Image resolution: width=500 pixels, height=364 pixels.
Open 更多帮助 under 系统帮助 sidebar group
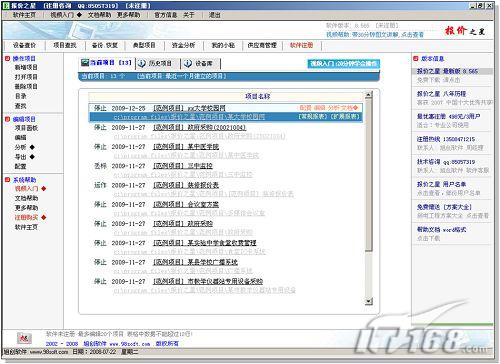tap(26, 208)
